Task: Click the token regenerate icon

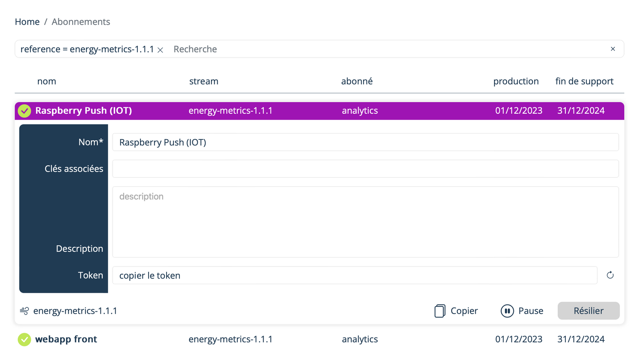Action: click(610, 275)
